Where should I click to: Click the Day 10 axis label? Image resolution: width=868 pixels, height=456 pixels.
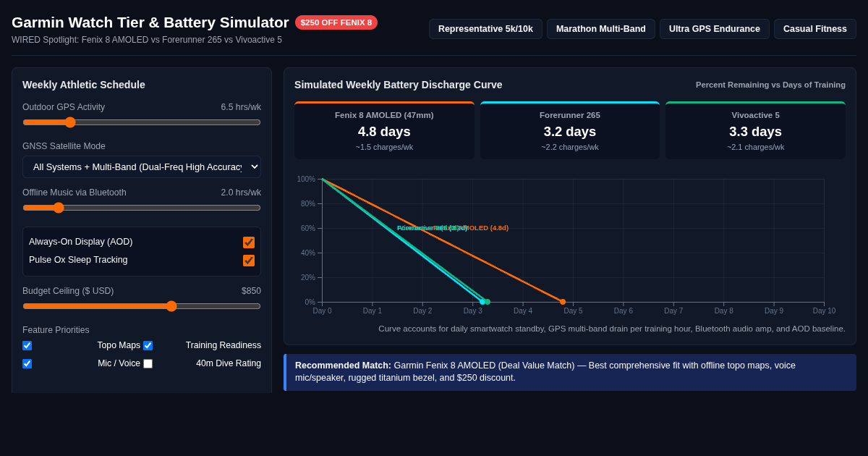[824, 311]
